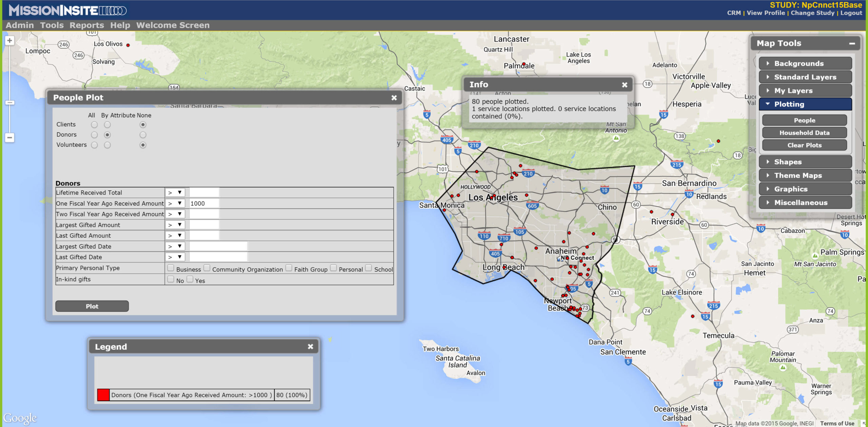Check the School type box

tap(369, 268)
